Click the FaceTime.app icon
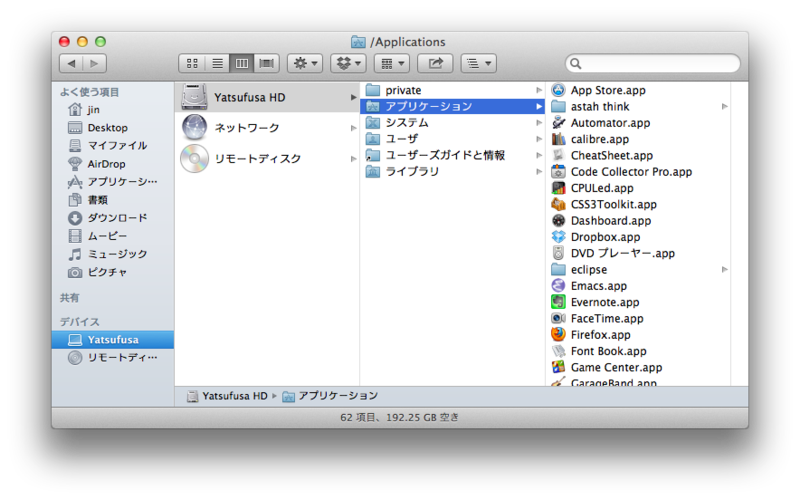Screen dimensions: 800x500 point(559,318)
